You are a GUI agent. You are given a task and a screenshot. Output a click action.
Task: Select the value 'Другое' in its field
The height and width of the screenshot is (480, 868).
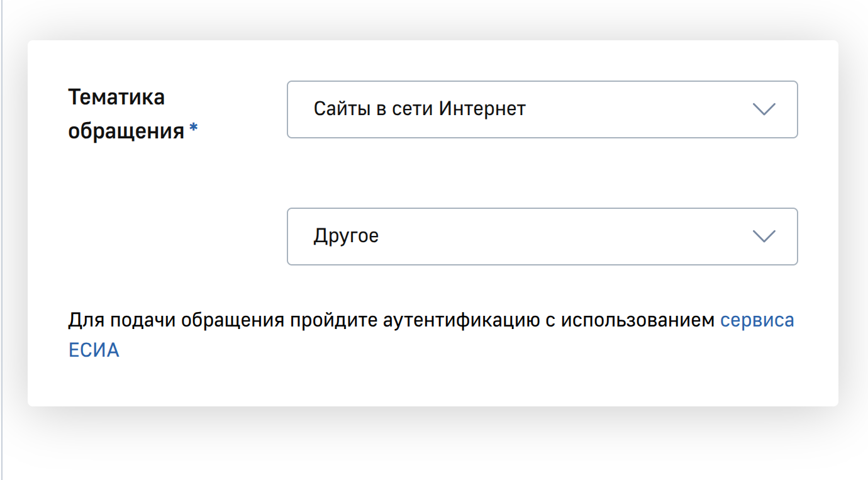coord(347,236)
